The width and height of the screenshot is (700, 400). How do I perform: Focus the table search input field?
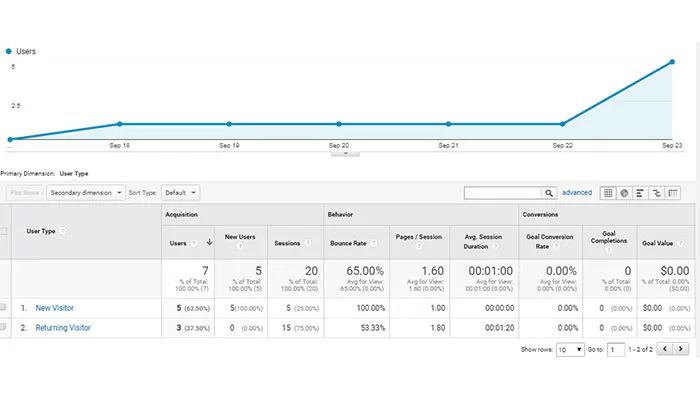[503, 193]
